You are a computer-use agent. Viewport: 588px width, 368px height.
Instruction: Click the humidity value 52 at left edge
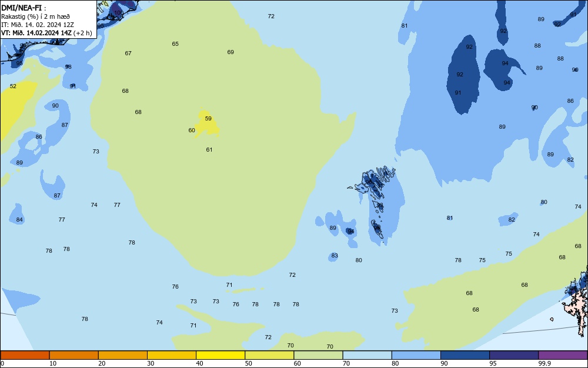13,86
